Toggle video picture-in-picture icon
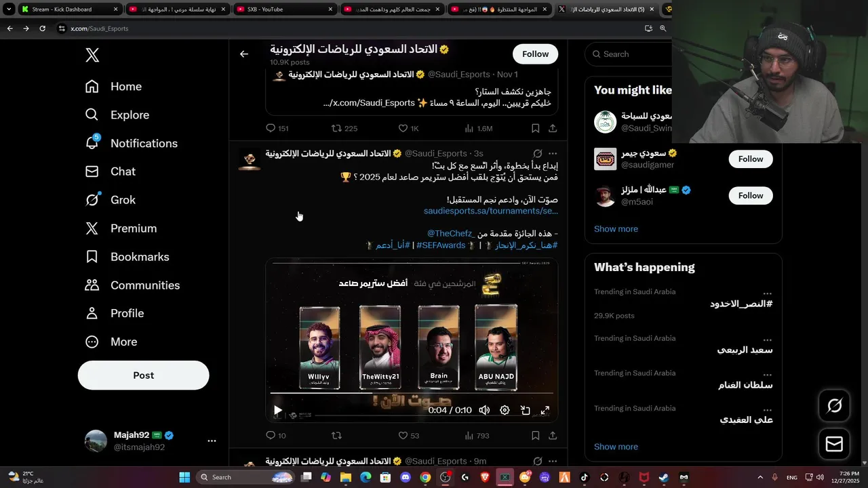Image resolution: width=868 pixels, height=488 pixels. tap(525, 410)
